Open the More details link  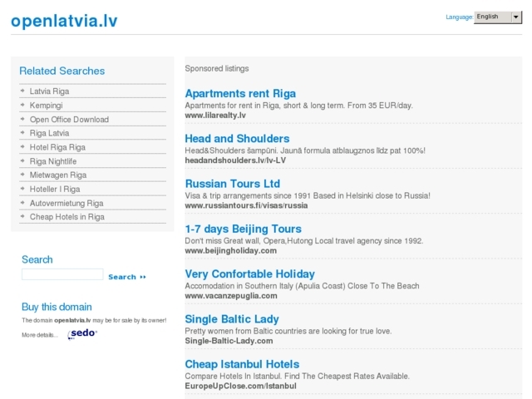tap(40, 335)
